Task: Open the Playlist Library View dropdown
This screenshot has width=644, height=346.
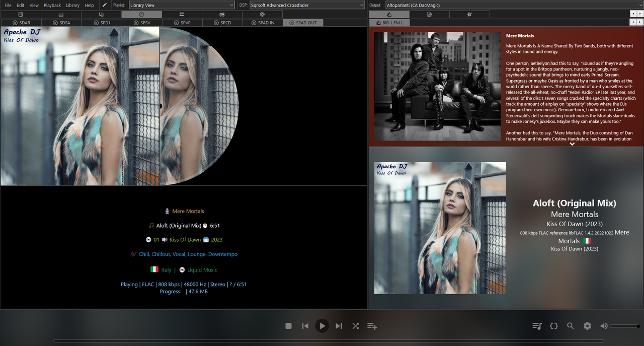Action: pos(182,5)
